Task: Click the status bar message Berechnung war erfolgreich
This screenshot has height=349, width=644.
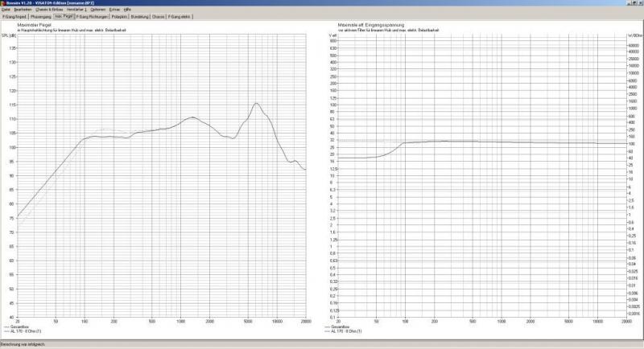Action: click(x=23, y=344)
